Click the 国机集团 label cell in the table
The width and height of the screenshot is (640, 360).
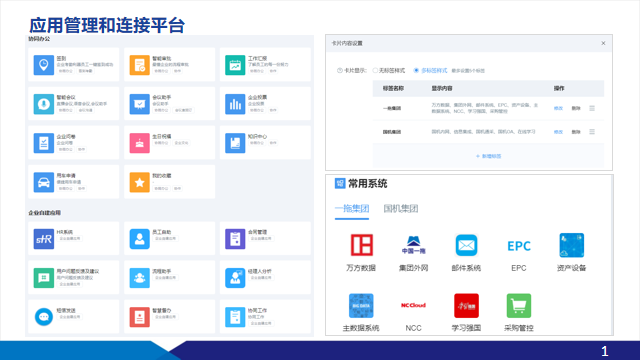click(x=392, y=132)
